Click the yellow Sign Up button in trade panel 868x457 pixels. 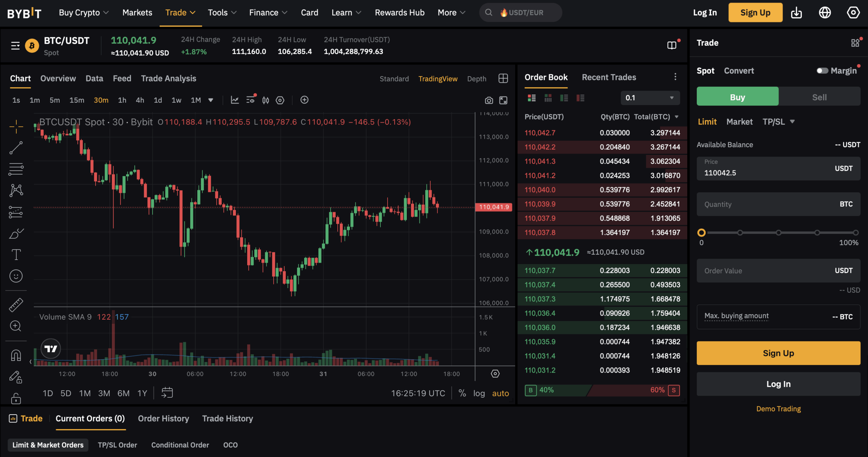(x=778, y=353)
